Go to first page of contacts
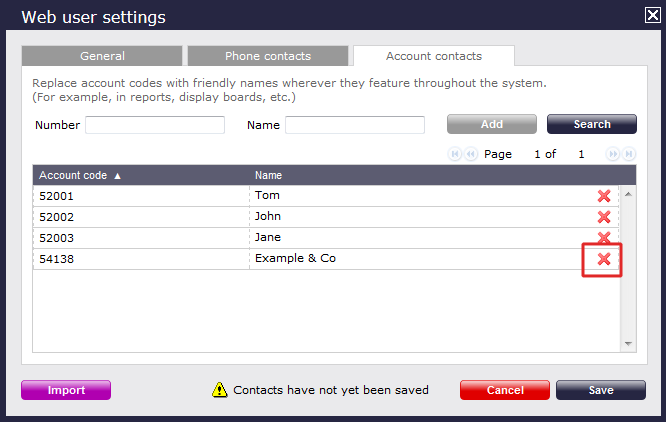Image resolution: width=666 pixels, height=422 pixels. (455, 154)
